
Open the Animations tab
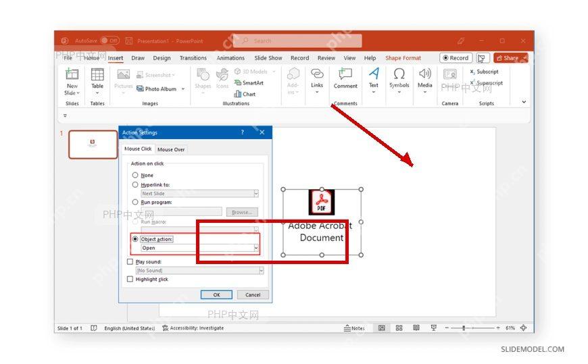coord(230,58)
